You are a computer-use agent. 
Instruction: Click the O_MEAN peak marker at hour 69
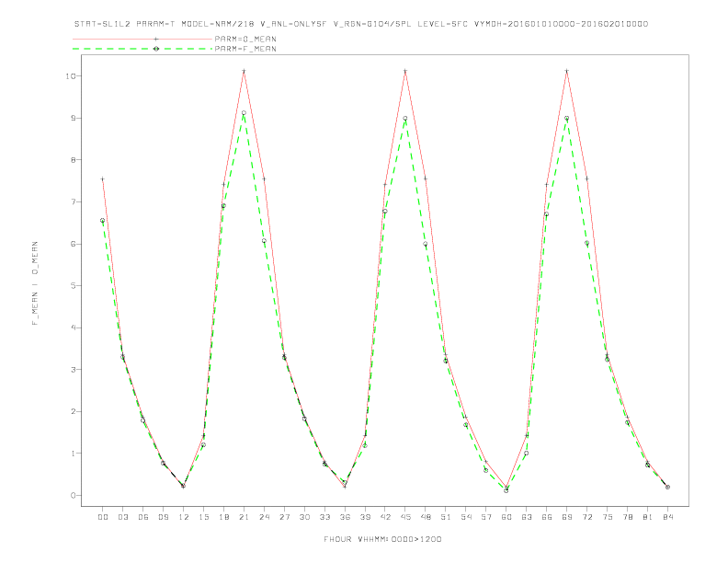pyautogui.click(x=567, y=71)
